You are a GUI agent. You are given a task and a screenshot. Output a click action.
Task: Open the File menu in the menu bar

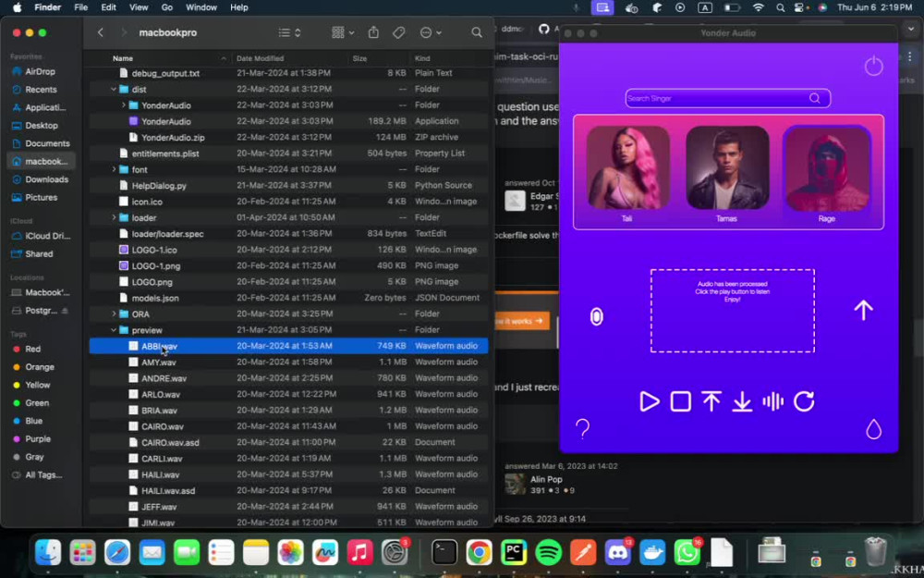[x=80, y=7]
